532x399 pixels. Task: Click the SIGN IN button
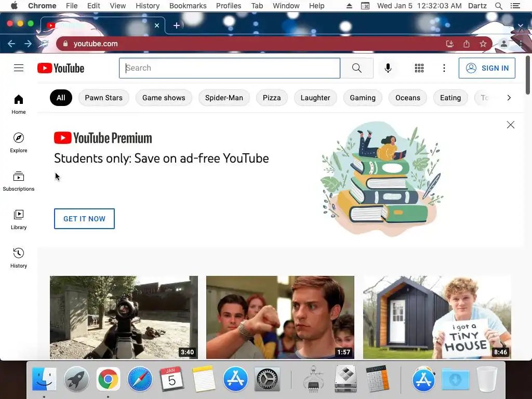pos(487,68)
